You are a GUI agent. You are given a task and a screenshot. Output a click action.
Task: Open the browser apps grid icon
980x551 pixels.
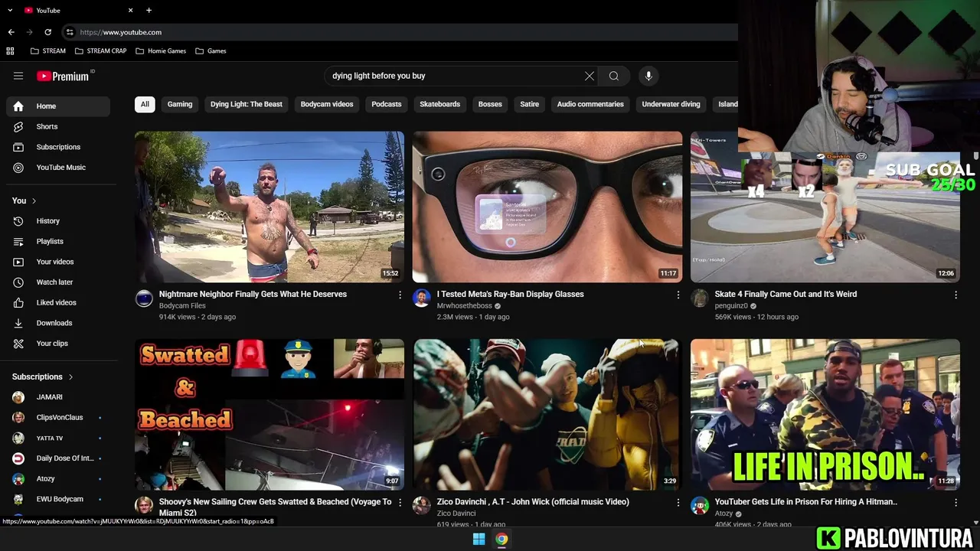[10, 51]
